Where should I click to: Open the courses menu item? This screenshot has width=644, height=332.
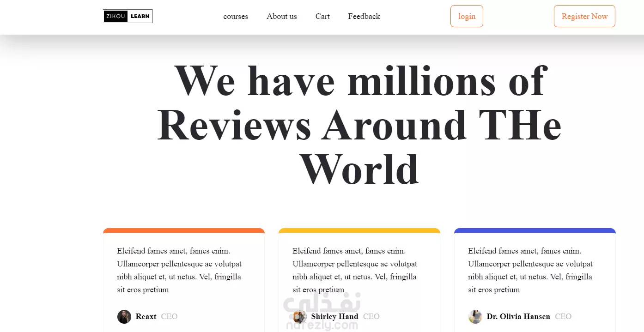[236, 16]
